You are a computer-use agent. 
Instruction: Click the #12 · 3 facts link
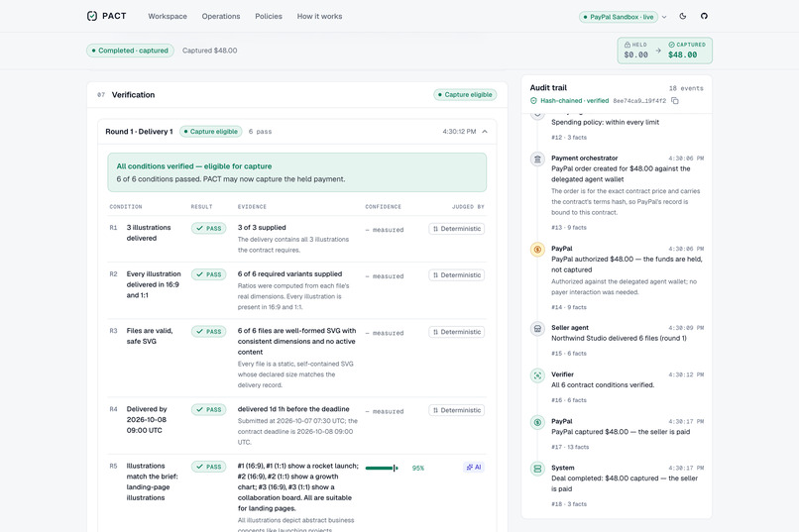click(569, 138)
